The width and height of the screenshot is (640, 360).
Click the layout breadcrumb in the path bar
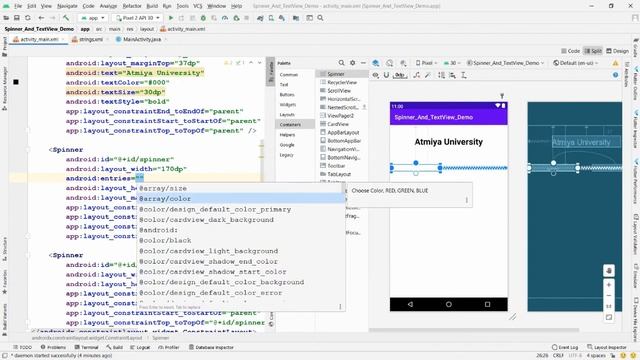click(147, 29)
